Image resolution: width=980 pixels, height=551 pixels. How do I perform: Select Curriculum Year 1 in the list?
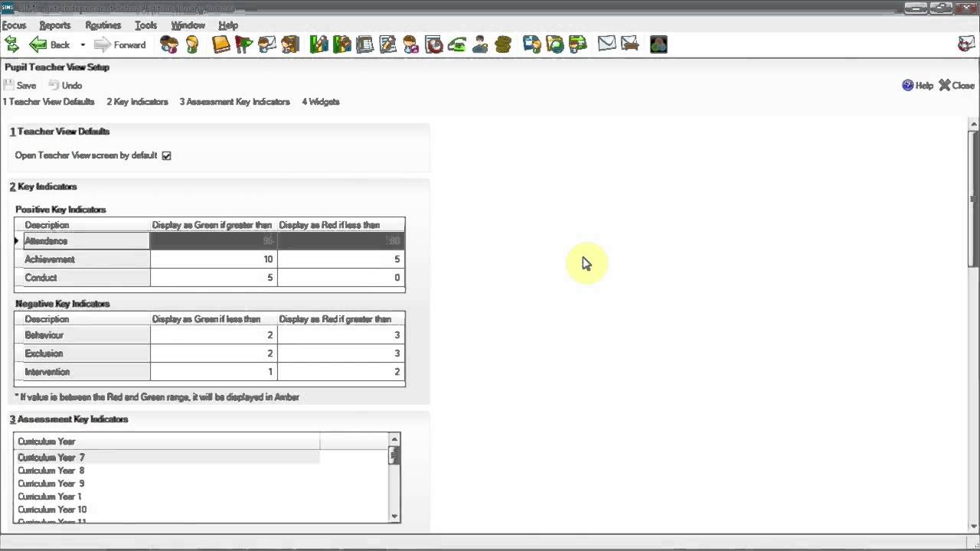(166, 497)
